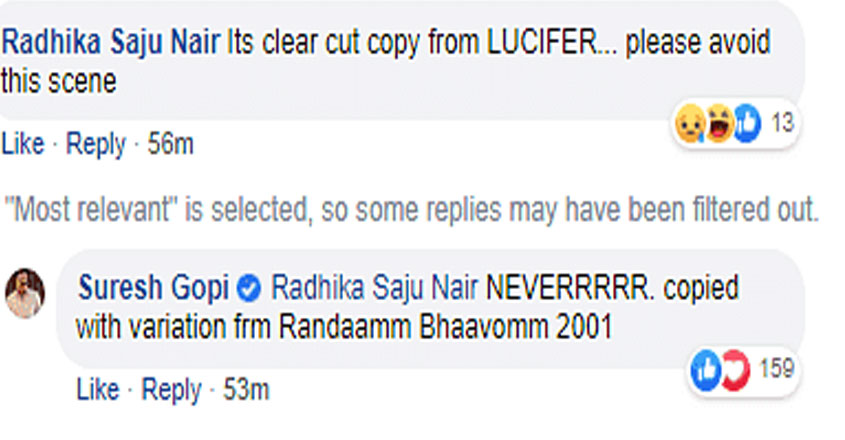Open the 56m timestamp of the comment
Screen dimensions: 845x440
pyautogui.click(x=170, y=144)
